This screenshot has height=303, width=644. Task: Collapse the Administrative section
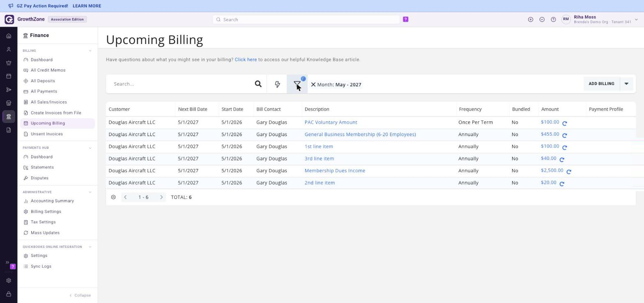pyautogui.click(x=90, y=192)
